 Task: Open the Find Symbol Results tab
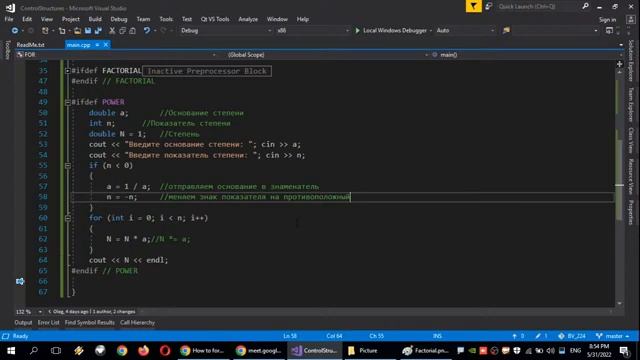pyautogui.click(x=89, y=323)
